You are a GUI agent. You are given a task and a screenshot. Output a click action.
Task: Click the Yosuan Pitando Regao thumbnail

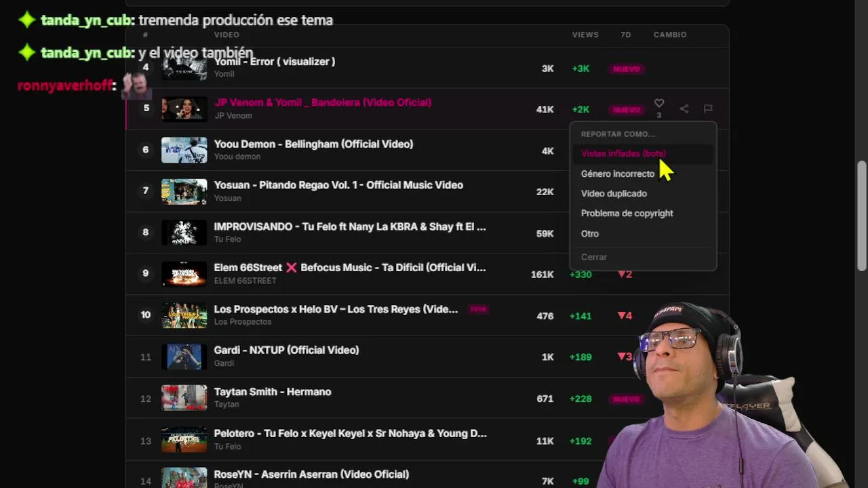tap(184, 191)
